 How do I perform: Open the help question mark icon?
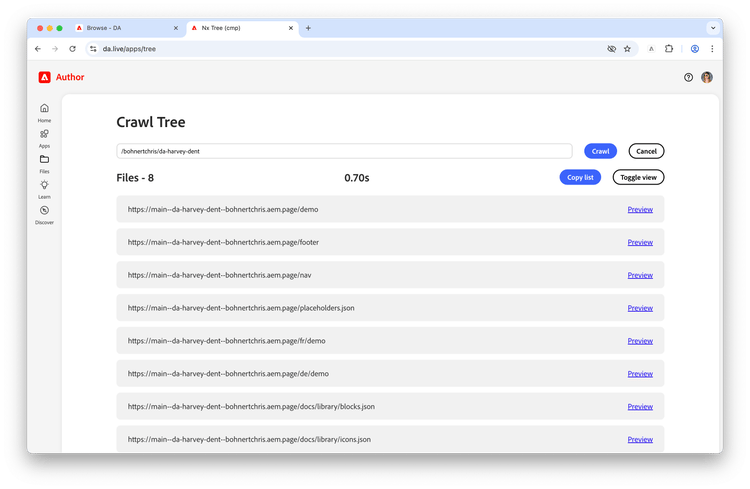point(688,77)
